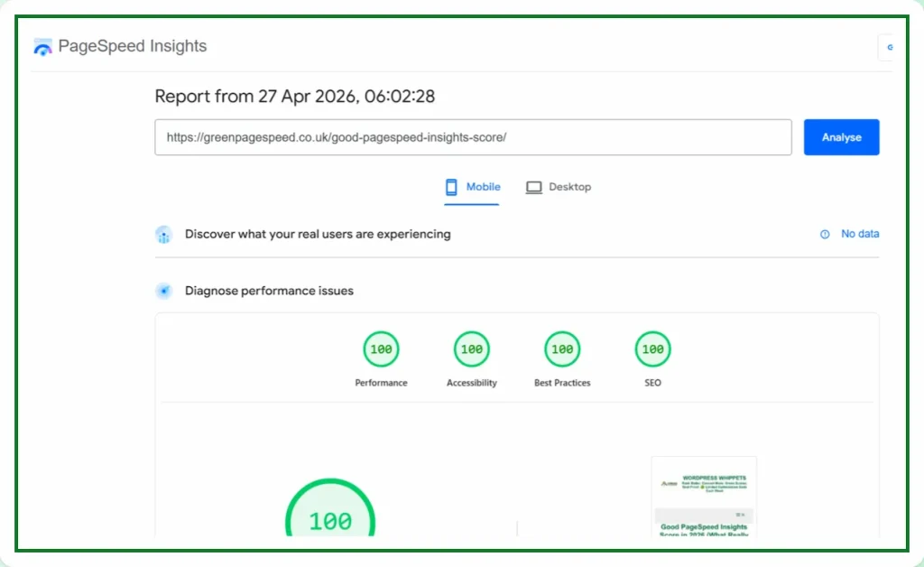The image size is (924, 567).
Task: Click the real users experience globe icon
Action: (164, 234)
